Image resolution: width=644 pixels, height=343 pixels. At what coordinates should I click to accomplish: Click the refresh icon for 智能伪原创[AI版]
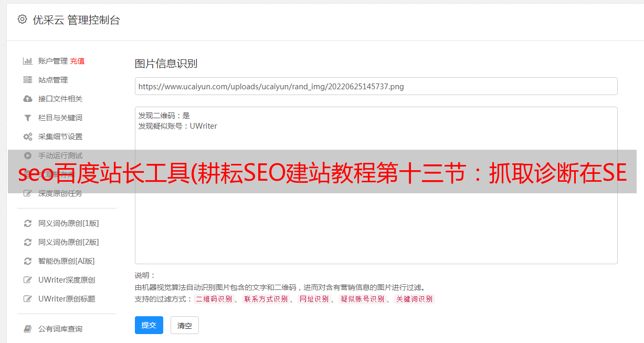(x=28, y=261)
